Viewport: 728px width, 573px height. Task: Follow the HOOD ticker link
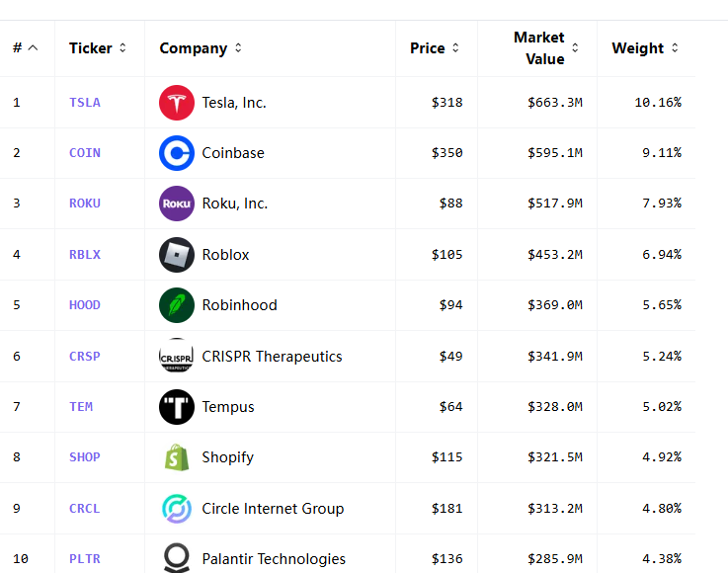85,305
